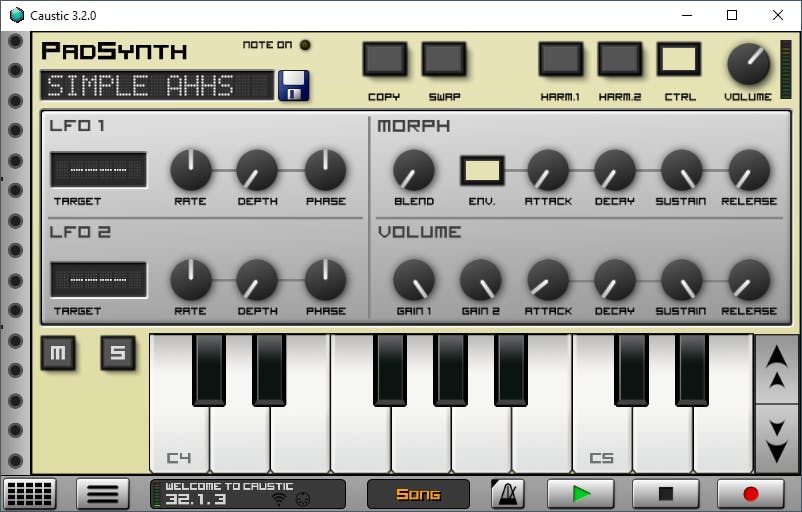802x512 pixels.
Task: Click the Volume Attack knob
Action: pos(548,280)
